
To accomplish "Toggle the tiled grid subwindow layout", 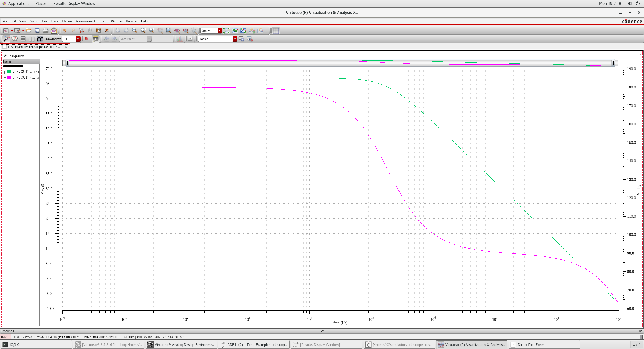I will pos(40,39).
